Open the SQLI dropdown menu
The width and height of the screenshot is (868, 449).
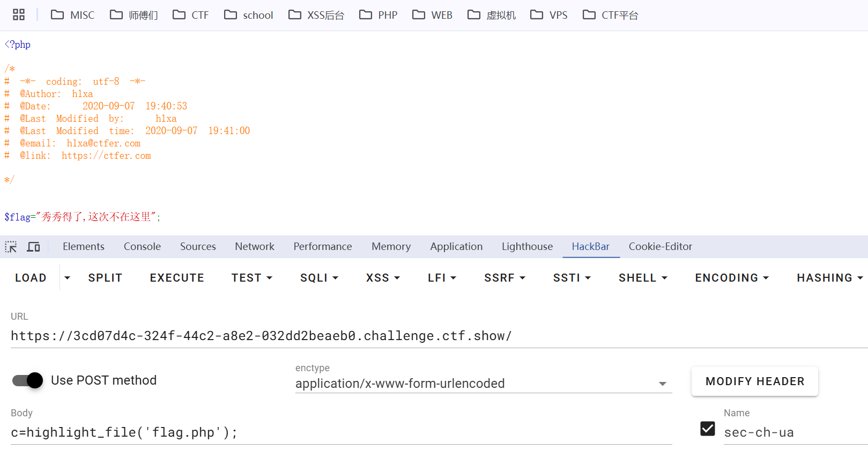(319, 278)
